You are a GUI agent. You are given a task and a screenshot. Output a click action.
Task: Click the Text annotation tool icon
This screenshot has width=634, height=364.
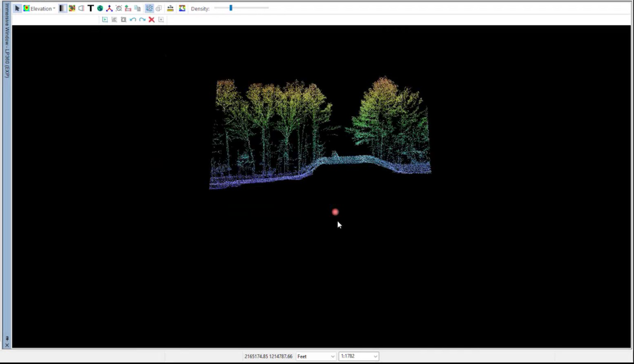91,8
